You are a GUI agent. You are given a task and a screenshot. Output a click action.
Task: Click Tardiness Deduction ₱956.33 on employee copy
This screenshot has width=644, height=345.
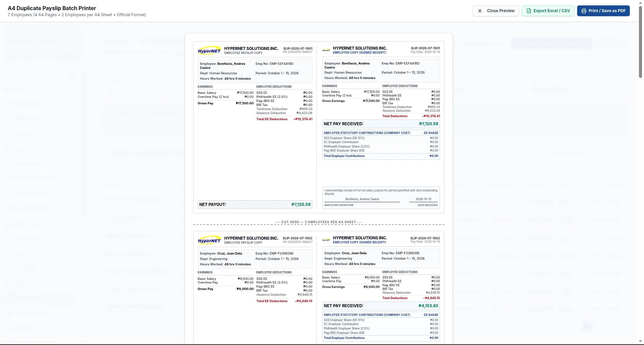(284, 109)
